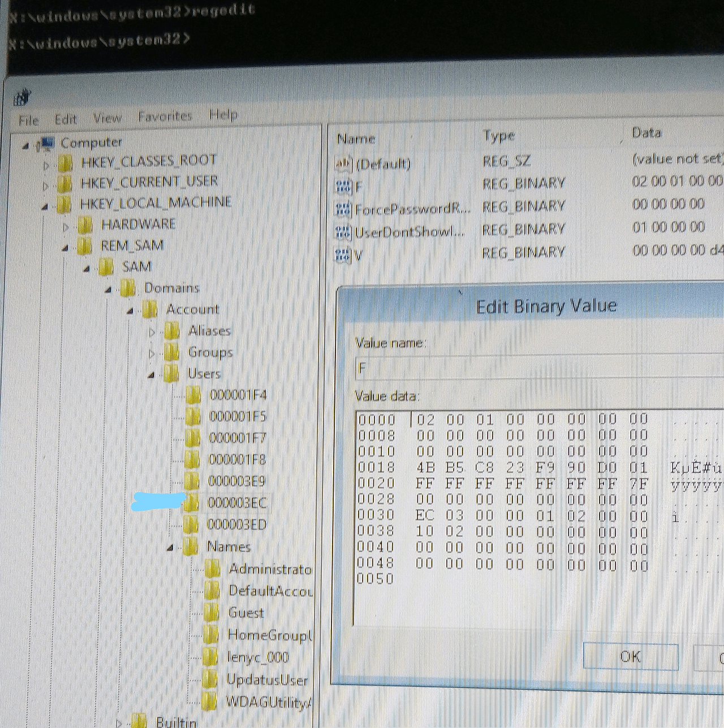This screenshot has width=724, height=728.
Task: Collapse the Names key
Action: click(x=171, y=548)
